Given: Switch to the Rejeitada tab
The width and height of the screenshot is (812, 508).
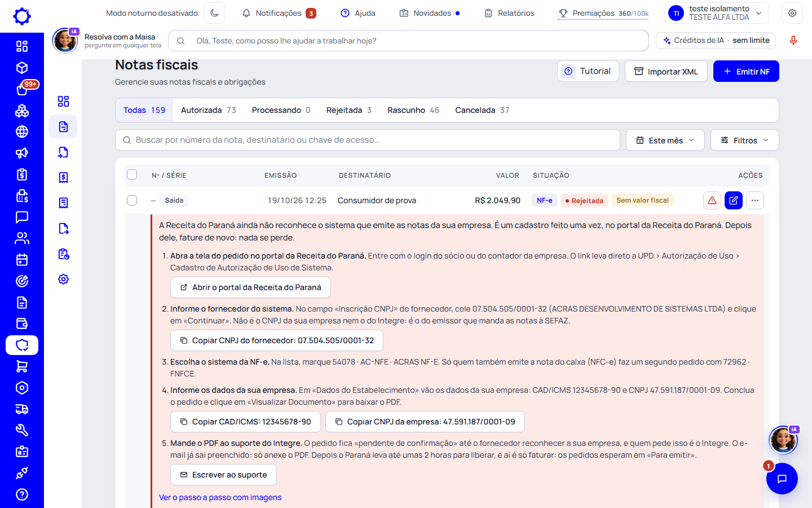Looking at the screenshot, I should click(x=349, y=110).
